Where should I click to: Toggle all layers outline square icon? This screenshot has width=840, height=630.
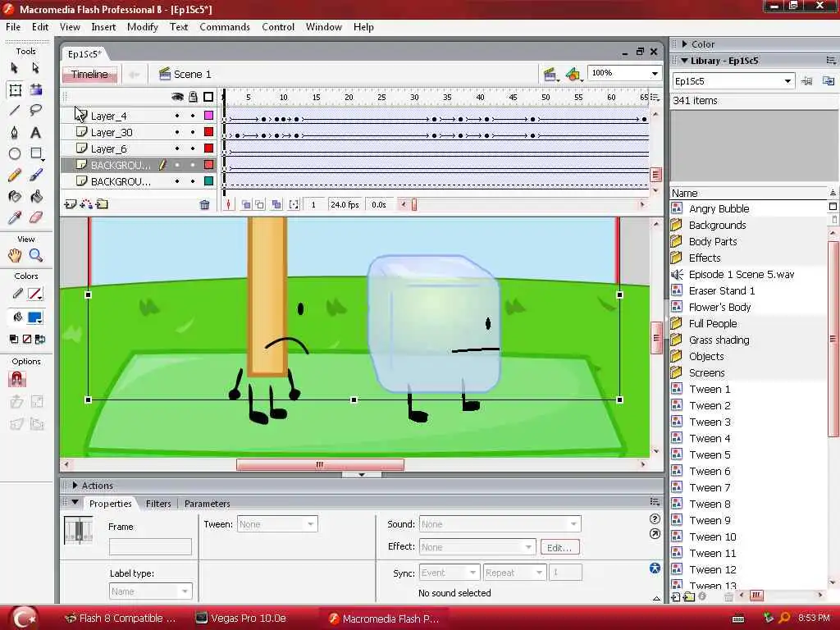tap(208, 97)
